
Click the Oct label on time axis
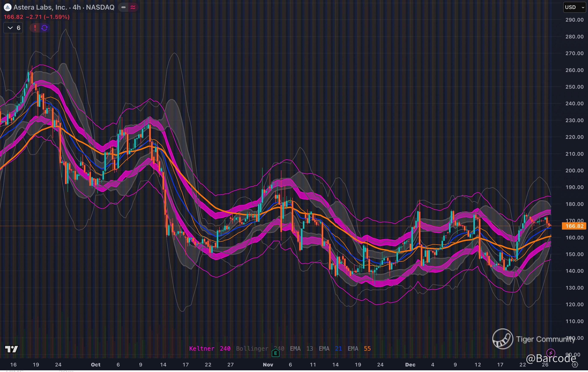[96, 365]
